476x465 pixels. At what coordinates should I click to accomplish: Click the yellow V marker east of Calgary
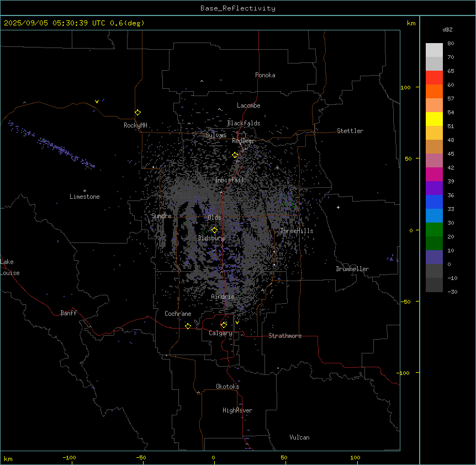tap(237, 323)
